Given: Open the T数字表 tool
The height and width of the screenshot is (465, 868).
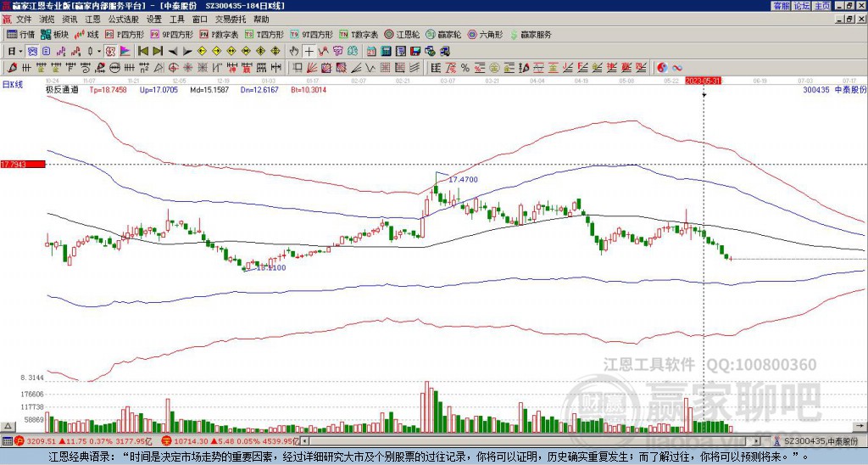Looking at the screenshot, I should click(359, 34).
